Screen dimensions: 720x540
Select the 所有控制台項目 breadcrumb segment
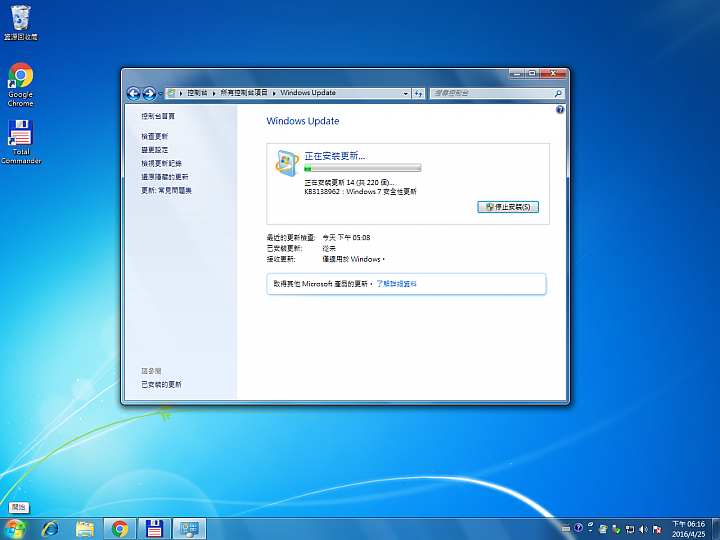pyautogui.click(x=244, y=93)
